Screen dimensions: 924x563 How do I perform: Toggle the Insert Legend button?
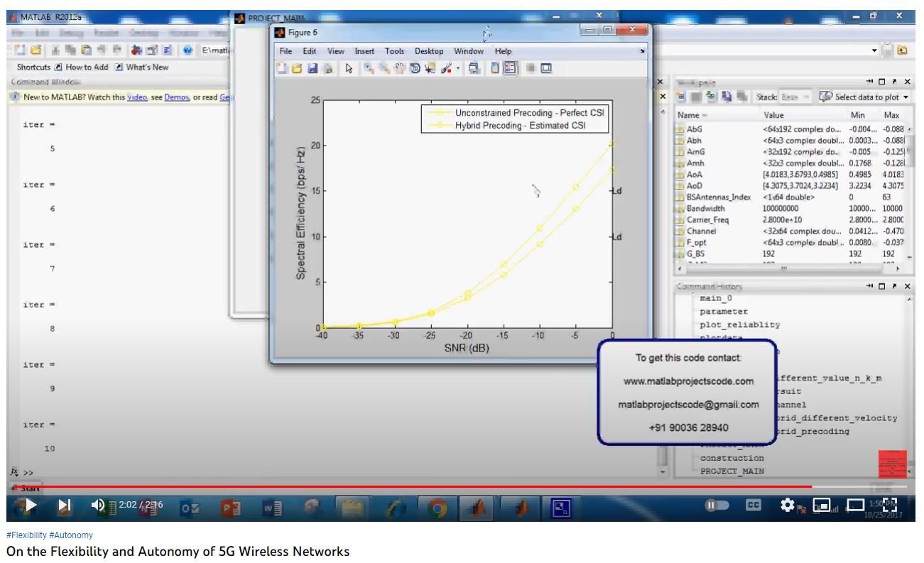click(511, 69)
